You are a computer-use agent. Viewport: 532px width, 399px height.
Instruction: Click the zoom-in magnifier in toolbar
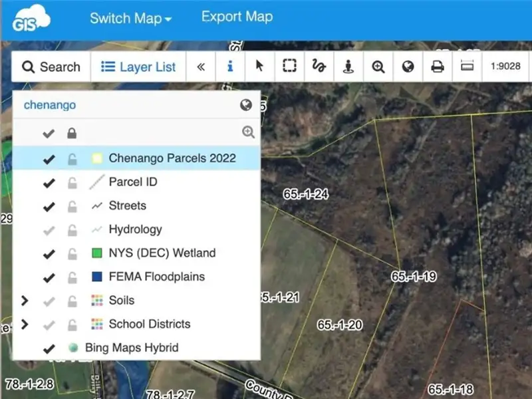pos(378,67)
